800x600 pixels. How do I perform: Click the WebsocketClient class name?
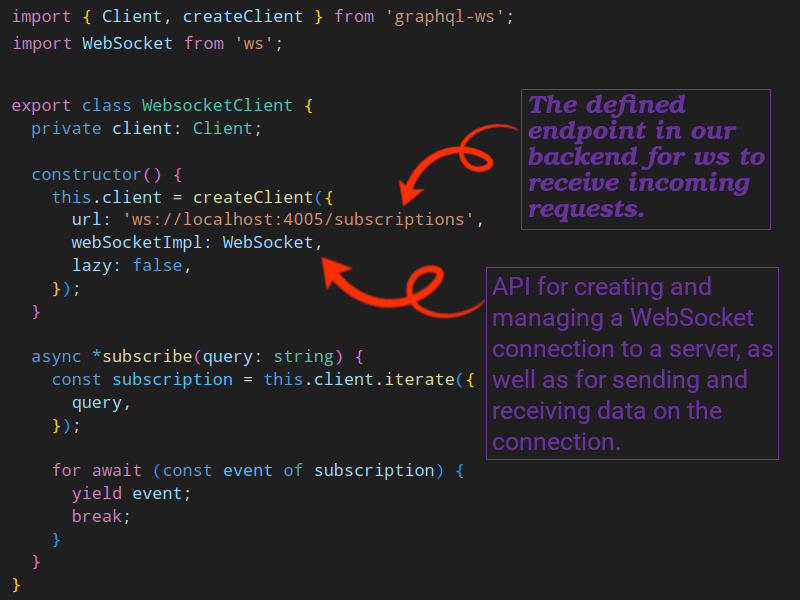[x=219, y=105]
